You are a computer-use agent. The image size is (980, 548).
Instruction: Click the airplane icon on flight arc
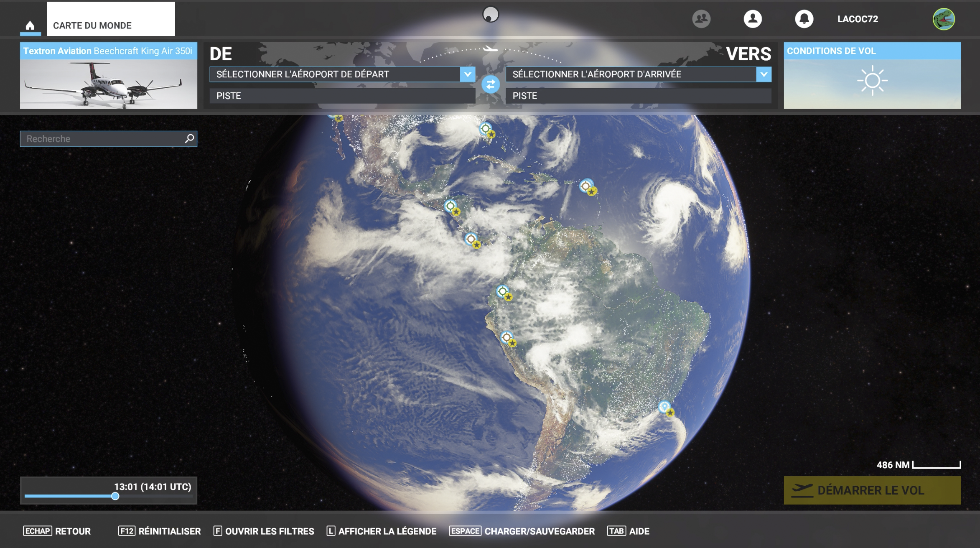point(490,49)
